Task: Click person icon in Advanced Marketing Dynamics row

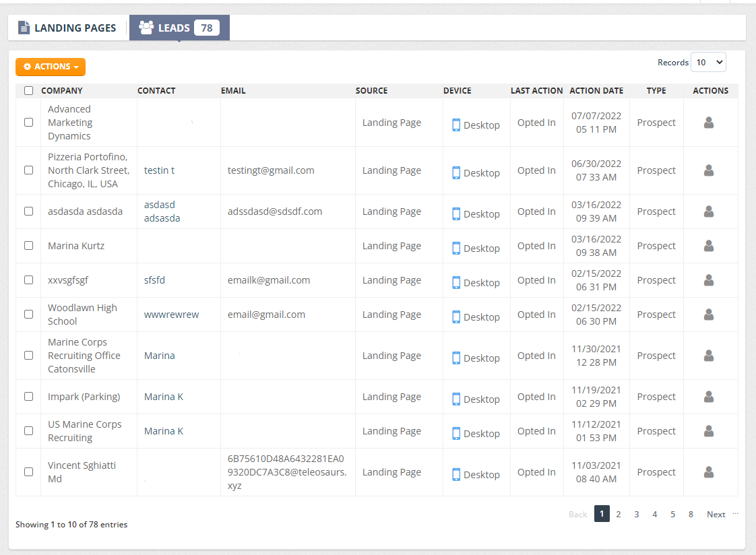Action: click(708, 123)
